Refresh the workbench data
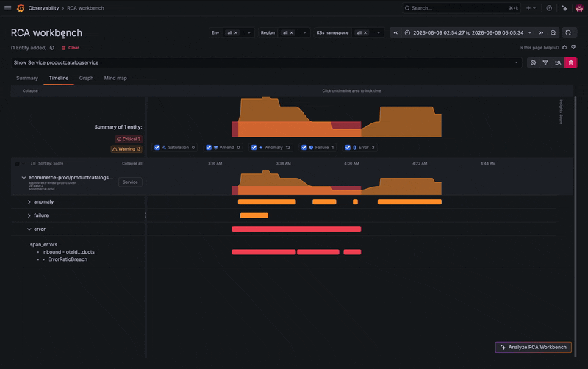 click(568, 32)
